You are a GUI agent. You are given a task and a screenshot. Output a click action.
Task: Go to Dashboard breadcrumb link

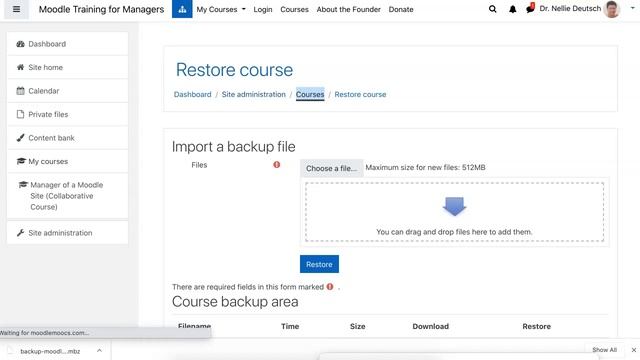click(192, 94)
